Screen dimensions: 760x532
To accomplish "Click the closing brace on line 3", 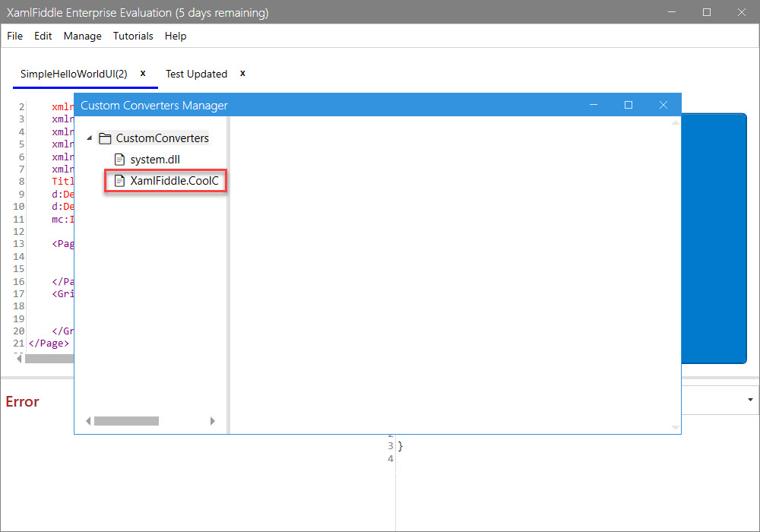I will click(x=401, y=446).
